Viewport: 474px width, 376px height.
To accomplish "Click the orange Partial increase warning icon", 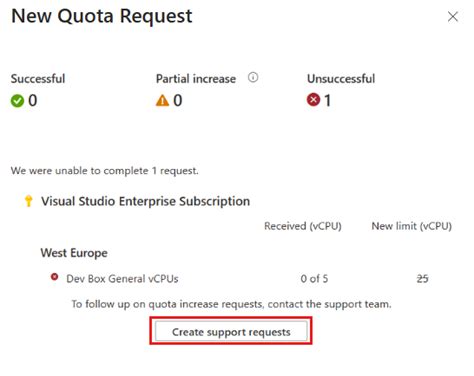I will tap(162, 100).
